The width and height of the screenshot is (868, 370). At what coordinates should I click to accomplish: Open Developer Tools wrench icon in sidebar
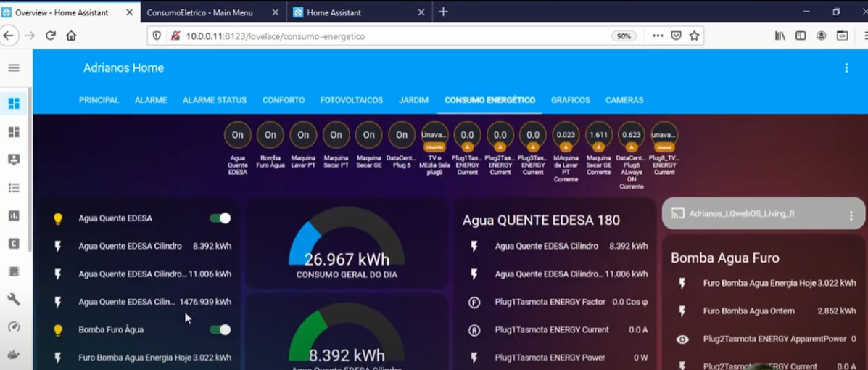pyautogui.click(x=14, y=299)
